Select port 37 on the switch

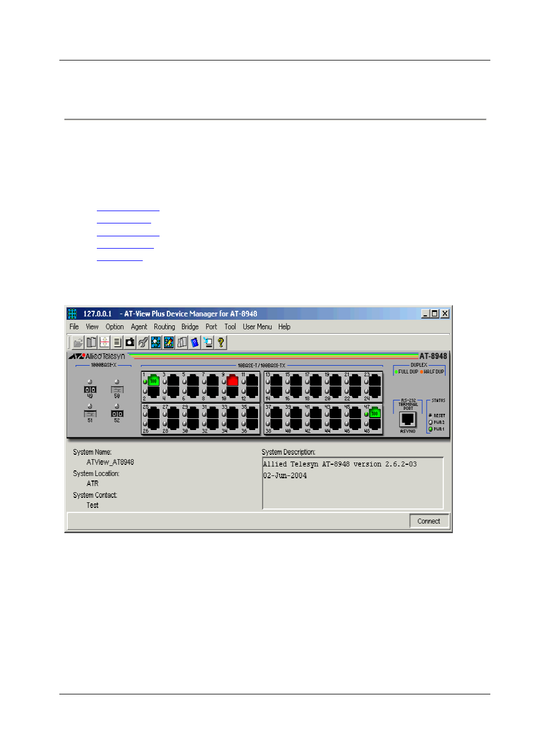pos(277,413)
